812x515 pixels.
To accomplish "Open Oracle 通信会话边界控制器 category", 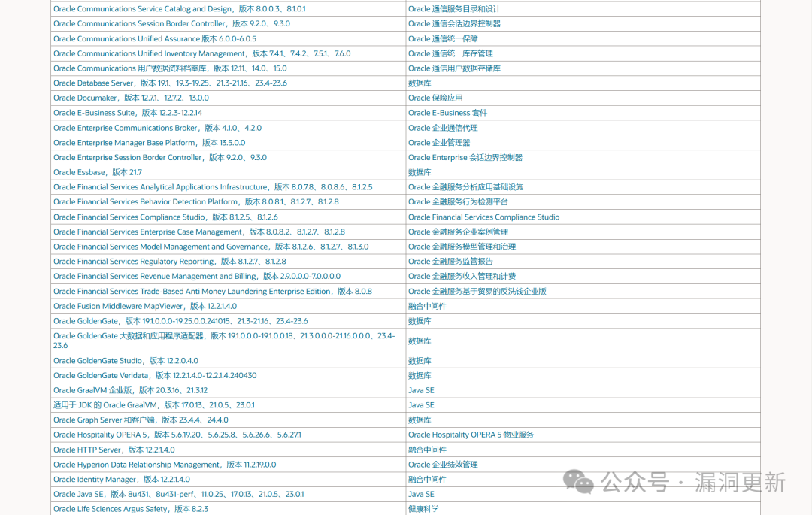I will point(454,24).
